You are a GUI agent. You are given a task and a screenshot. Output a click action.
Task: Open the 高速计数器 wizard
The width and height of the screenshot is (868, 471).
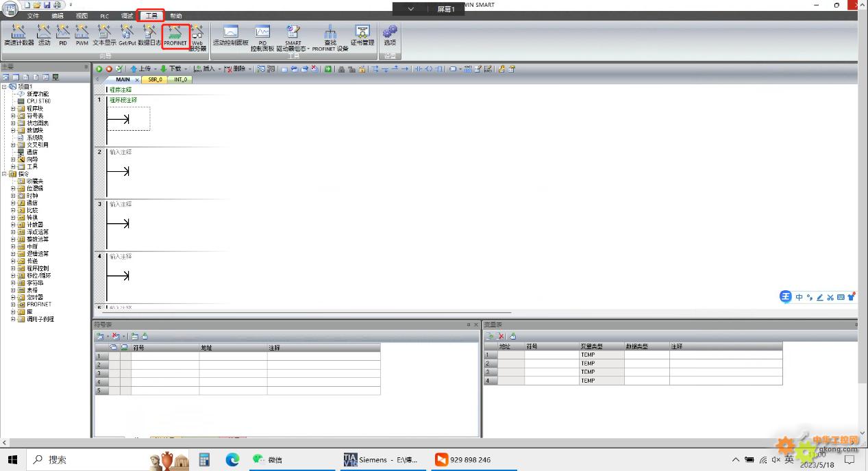click(18, 35)
